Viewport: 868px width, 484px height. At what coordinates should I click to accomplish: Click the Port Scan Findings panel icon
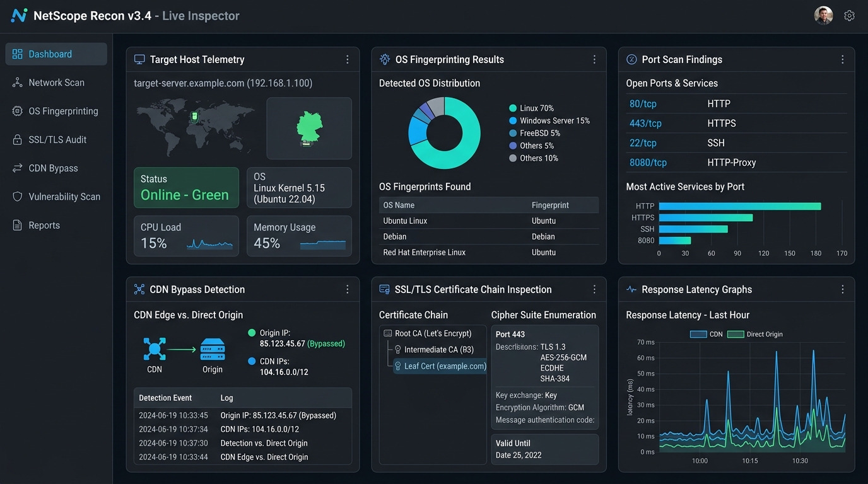coord(631,59)
